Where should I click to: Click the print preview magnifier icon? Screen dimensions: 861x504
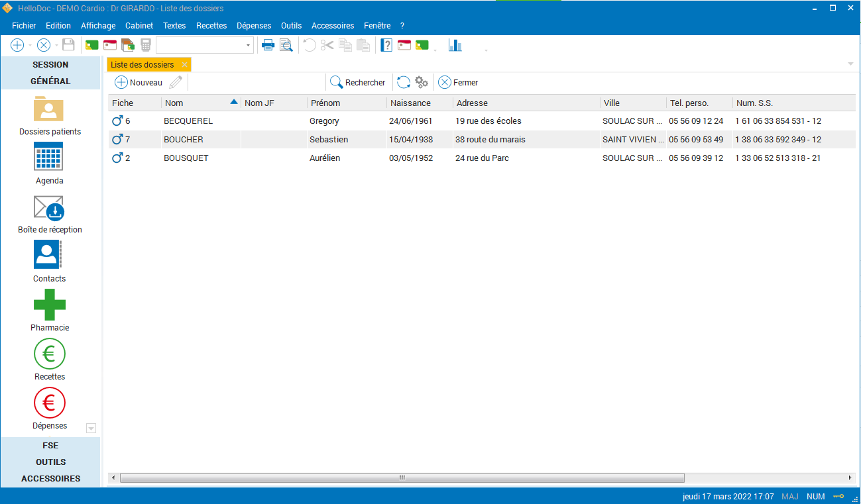coord(286,45)
